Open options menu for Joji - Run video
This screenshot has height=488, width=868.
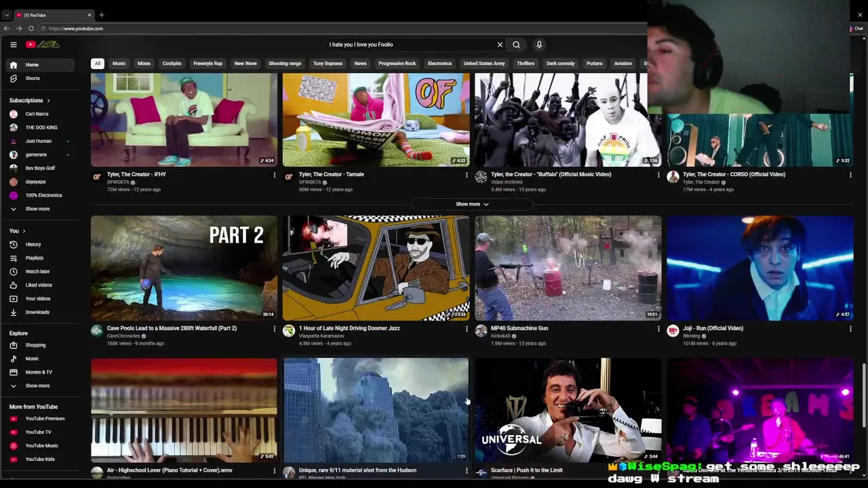click(850, 329)
